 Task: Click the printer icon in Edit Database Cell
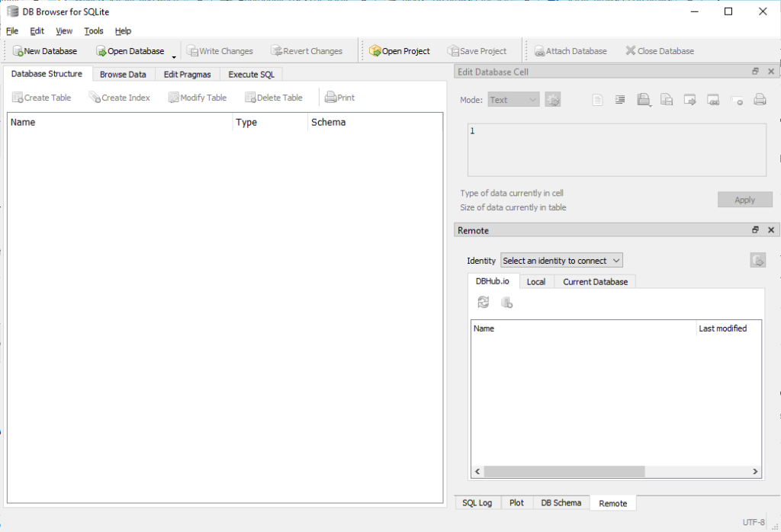coord(760,100)
